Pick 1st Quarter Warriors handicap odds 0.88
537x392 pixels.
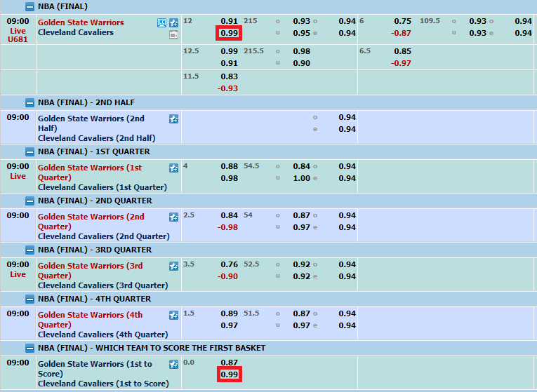tap(229, 166)
